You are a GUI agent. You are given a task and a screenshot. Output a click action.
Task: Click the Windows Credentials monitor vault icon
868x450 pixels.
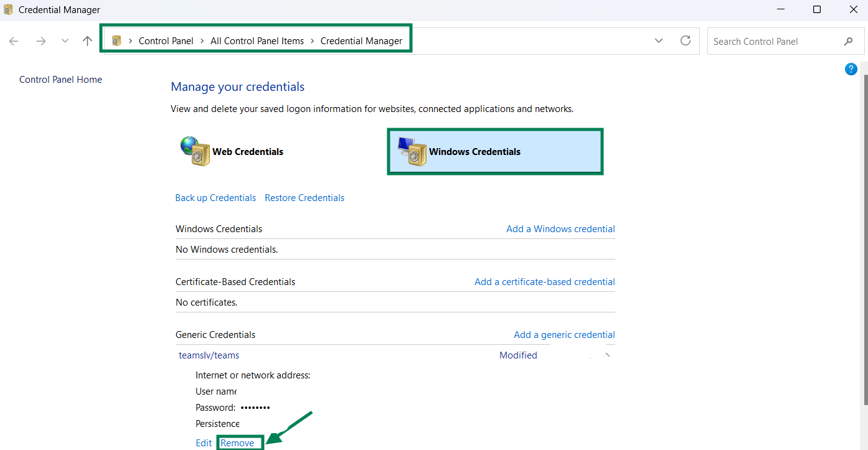[412, 151]
